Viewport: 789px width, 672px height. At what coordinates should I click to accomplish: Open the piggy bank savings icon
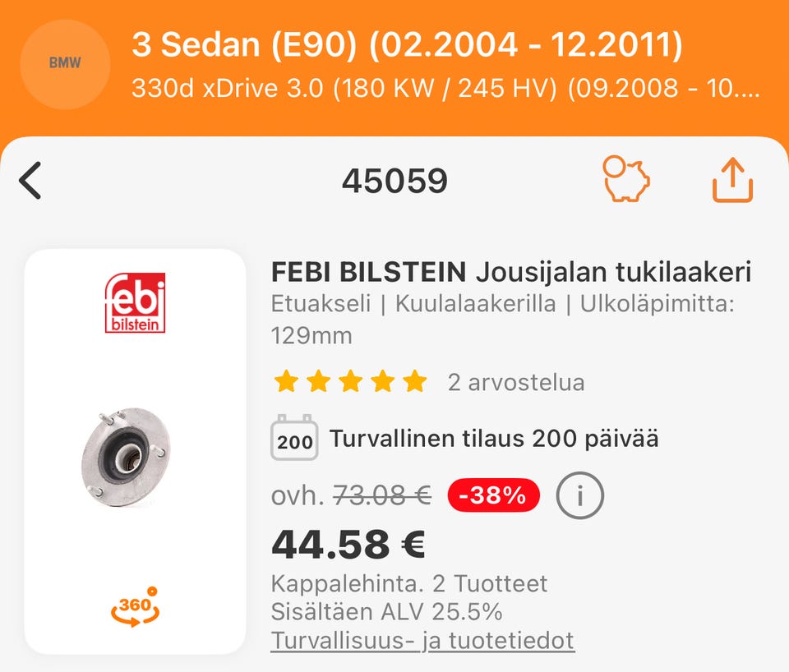point(626,180)
